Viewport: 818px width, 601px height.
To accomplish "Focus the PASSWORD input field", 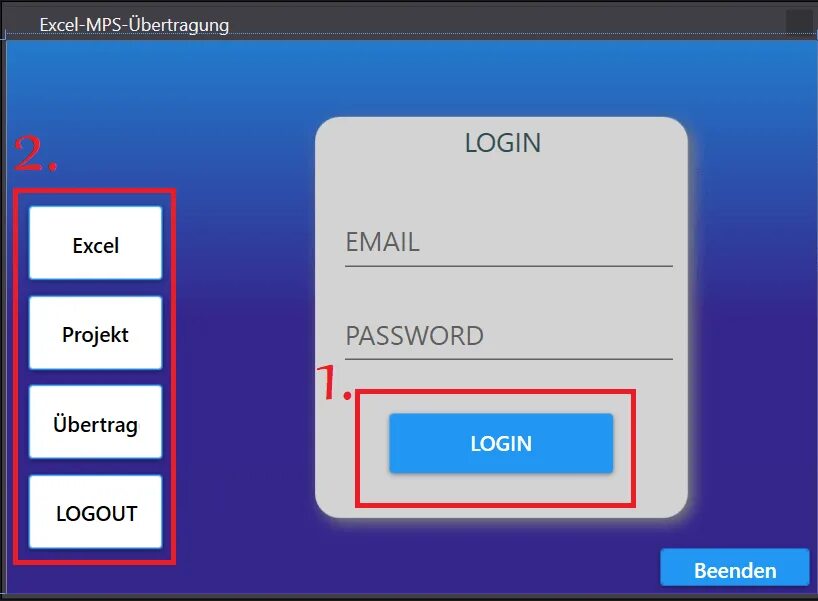I will pos(509,336).
